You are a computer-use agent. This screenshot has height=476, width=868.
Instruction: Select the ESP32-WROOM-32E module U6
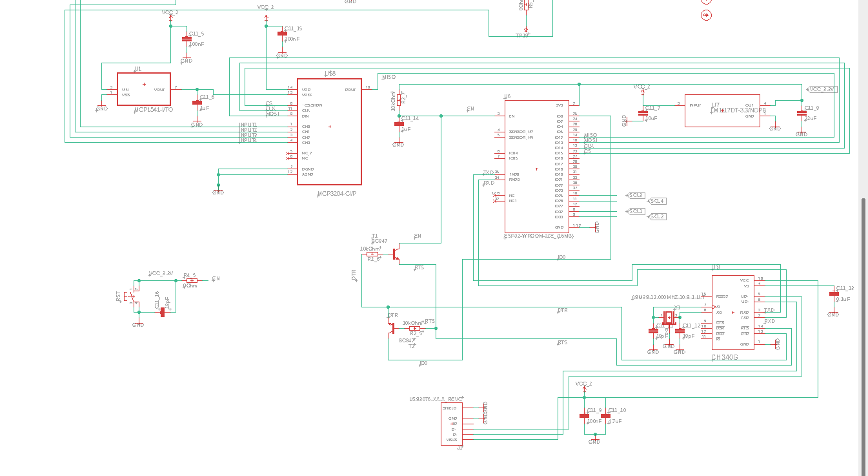point(537,167)
